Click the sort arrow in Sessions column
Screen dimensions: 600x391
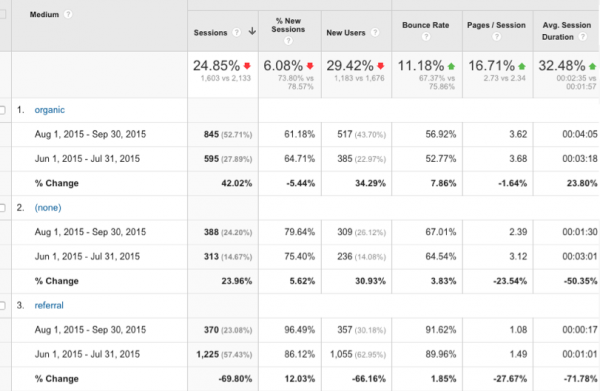tap(252, 31)
